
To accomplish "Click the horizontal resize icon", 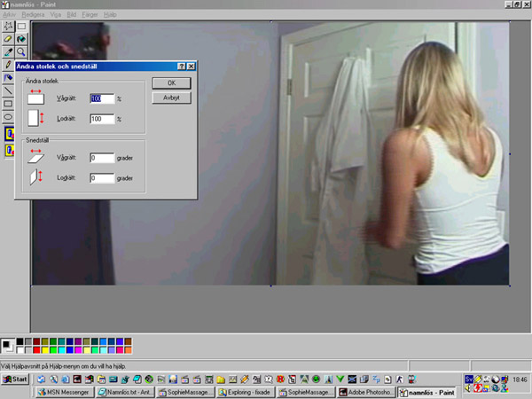I will [x=35, y=97].
